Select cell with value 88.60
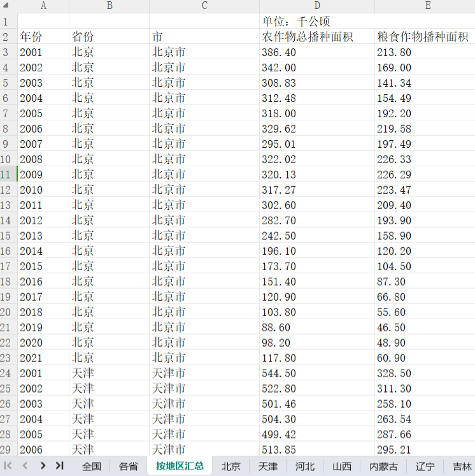Screen dimensions: 475x476 (317, 328)
